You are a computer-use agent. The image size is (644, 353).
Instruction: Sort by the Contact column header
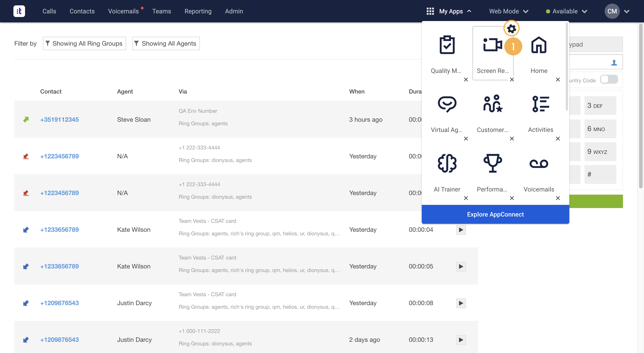tap(51, 91)
